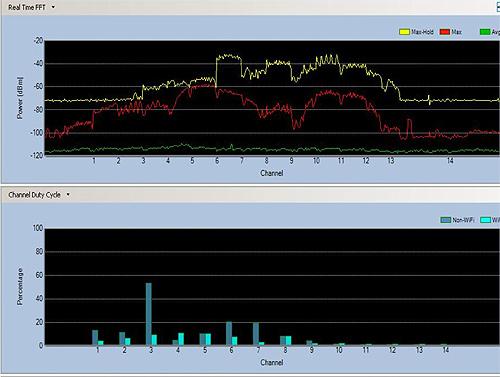Click channel 6 label on FFT axis
The width and height of the screenshot is (500, 377).
pyautogui.click(x=217, y=161)
